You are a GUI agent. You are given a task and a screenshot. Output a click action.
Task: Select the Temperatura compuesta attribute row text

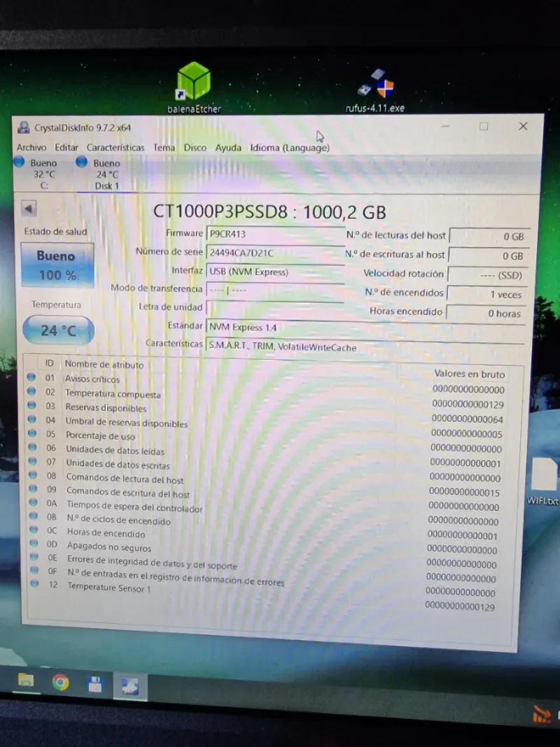tap(113, 393)
